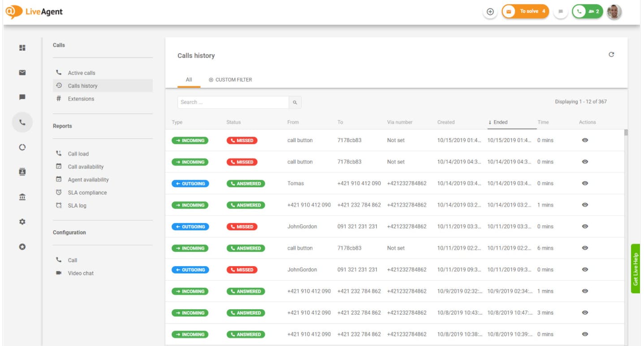Open Active calls in the Calls menu

[x=81, y=73]
